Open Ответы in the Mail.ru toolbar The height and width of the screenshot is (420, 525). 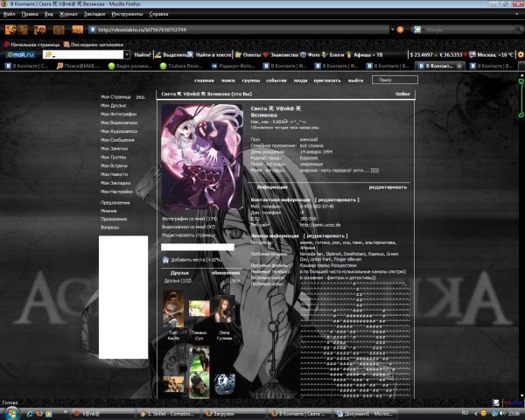248,54
